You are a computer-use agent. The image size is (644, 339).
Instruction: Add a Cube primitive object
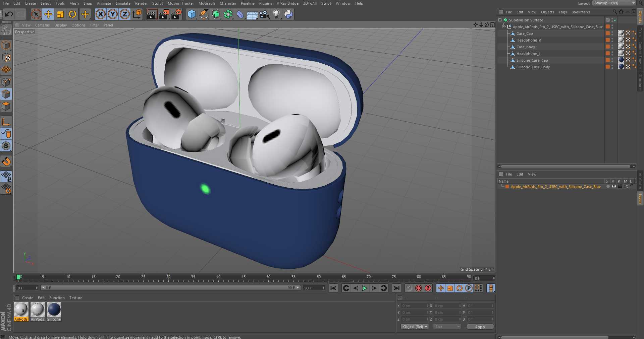point(192,14)
